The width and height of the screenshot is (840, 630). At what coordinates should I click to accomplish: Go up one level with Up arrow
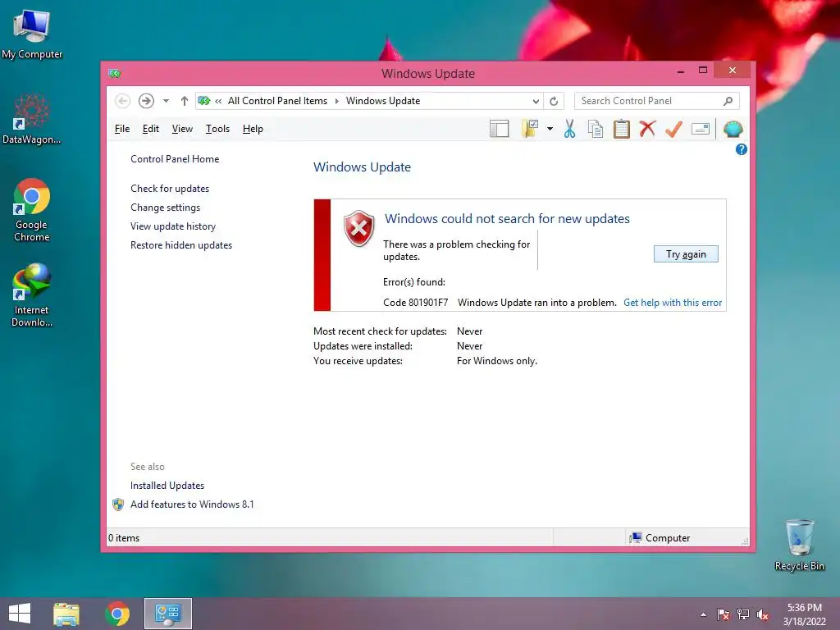pyautogui.click(x=185, y=101)
